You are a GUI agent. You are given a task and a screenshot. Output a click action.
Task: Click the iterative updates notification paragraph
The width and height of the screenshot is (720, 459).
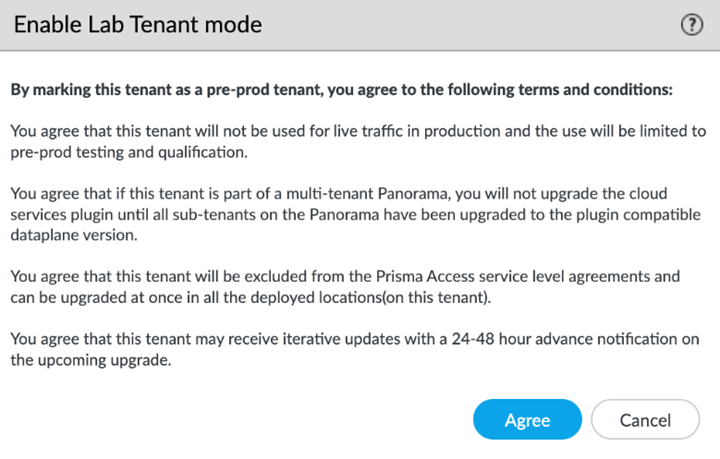[x=358, y=349]
